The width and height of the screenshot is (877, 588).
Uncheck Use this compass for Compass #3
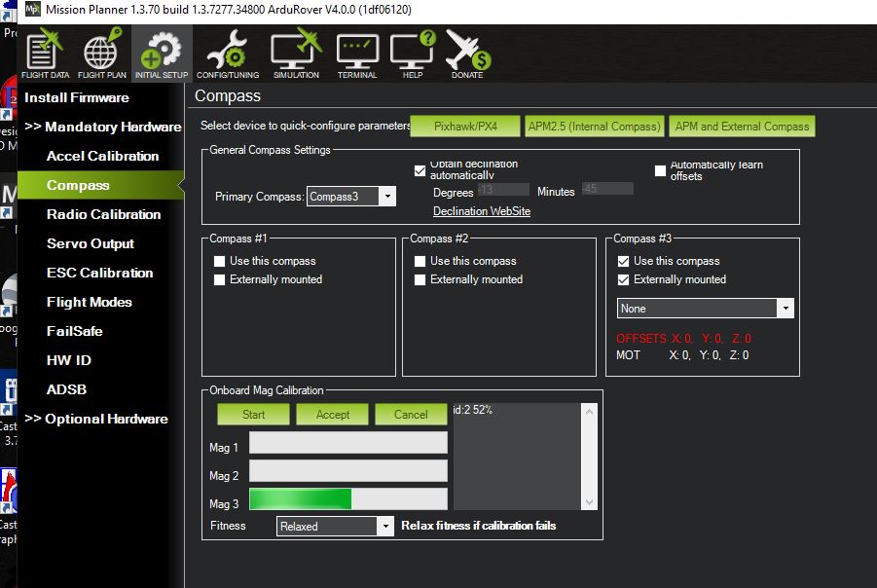click(623, 261)
